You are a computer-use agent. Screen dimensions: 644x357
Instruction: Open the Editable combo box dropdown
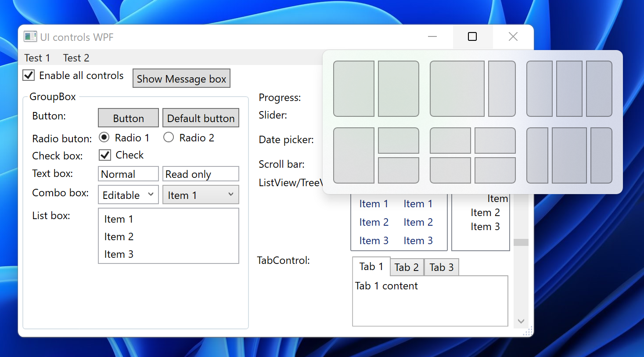coord(151,195)
